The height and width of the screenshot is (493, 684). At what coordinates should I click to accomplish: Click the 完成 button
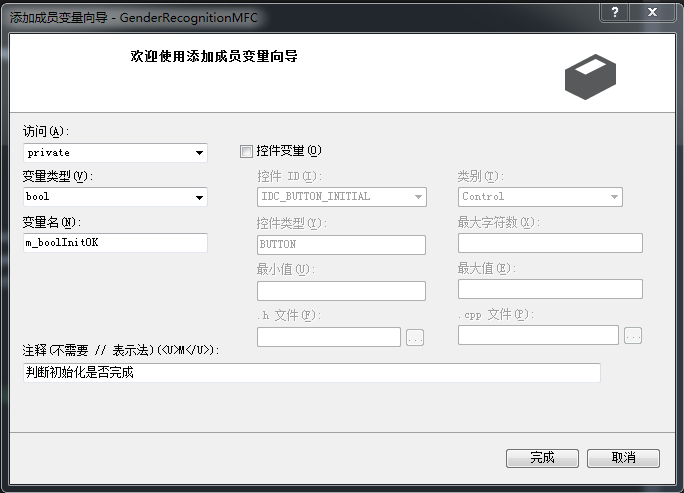click(x=542, y=458)
